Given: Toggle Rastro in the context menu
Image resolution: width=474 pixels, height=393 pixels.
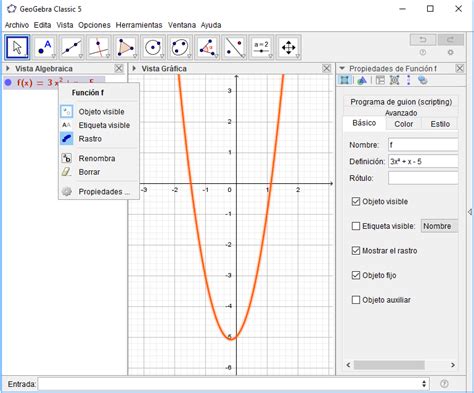Looking at the screenshot, I should (99, 139).
